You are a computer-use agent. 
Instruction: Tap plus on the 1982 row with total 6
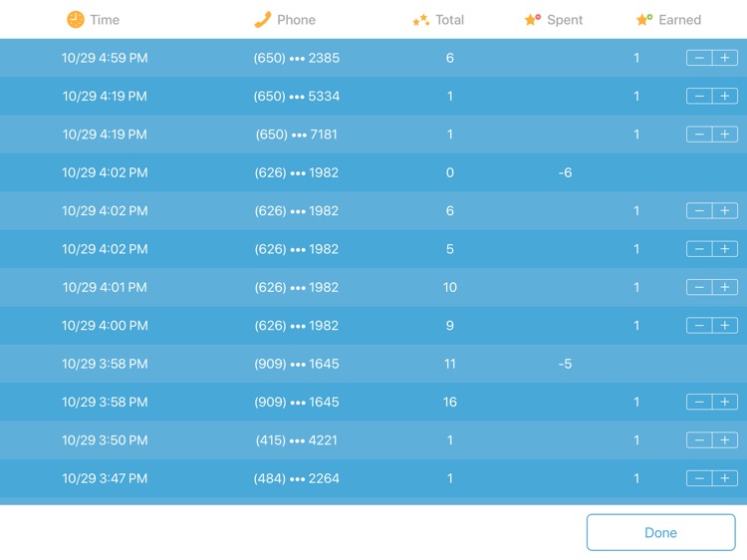tap(725, 210)
